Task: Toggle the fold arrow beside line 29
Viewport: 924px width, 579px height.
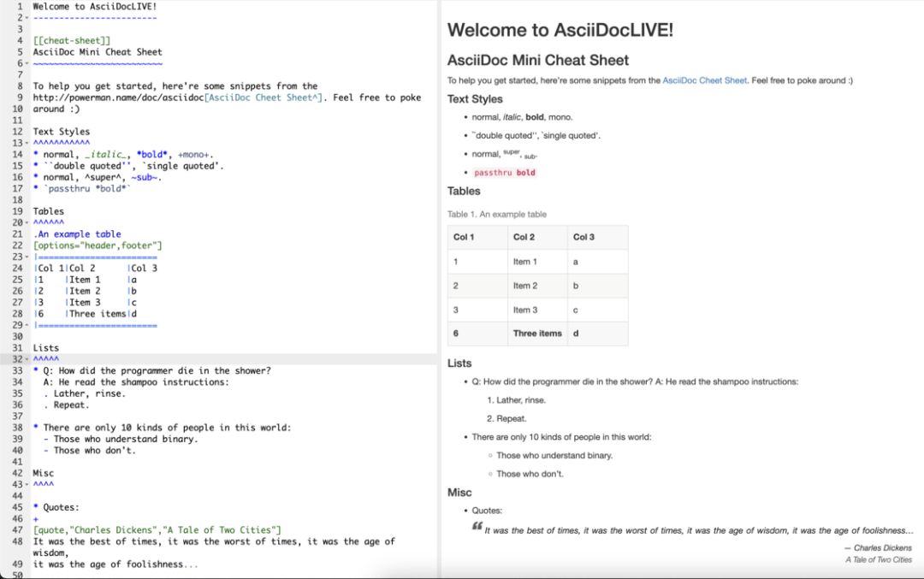Action: pyautogui.click(x=27, y=325)
